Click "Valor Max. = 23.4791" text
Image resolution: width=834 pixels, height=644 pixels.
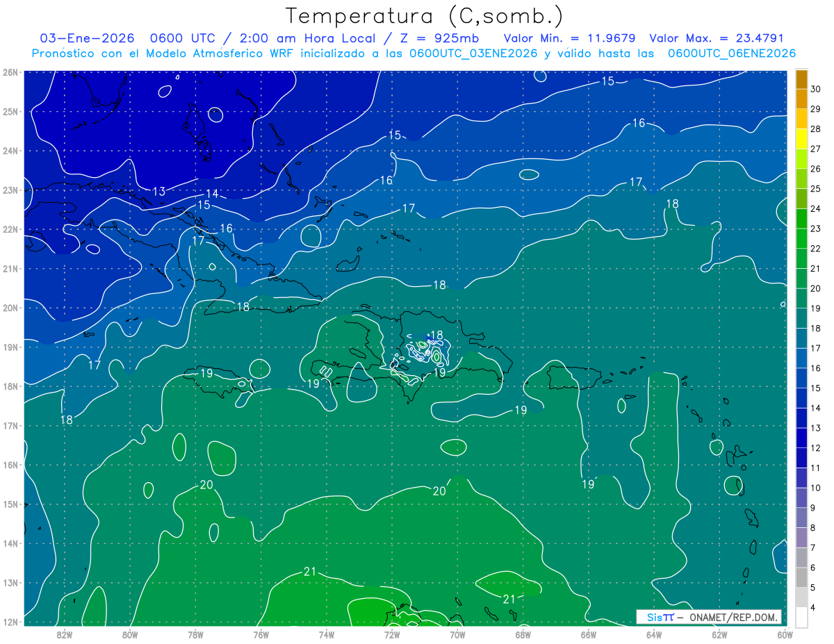coord(717,38)
